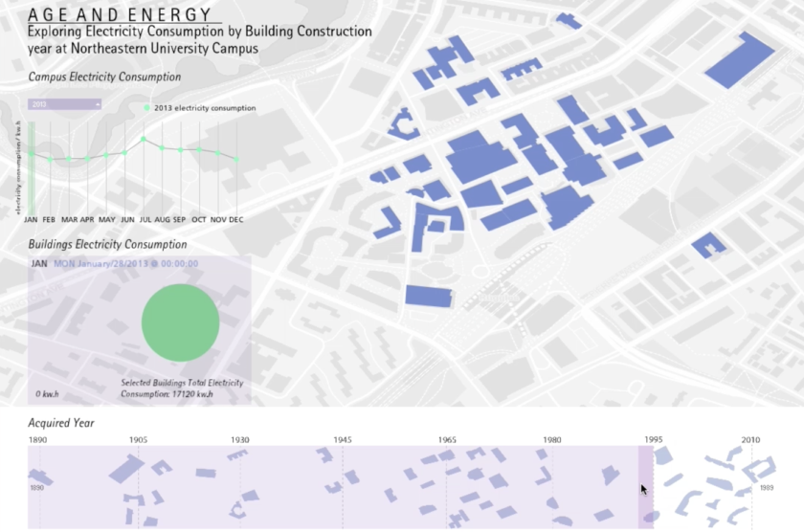This screenshot has width=804, height=532.
Task: Select the leftmost 1890 building thumbnail on the timeline
Action: coord(40,477)
